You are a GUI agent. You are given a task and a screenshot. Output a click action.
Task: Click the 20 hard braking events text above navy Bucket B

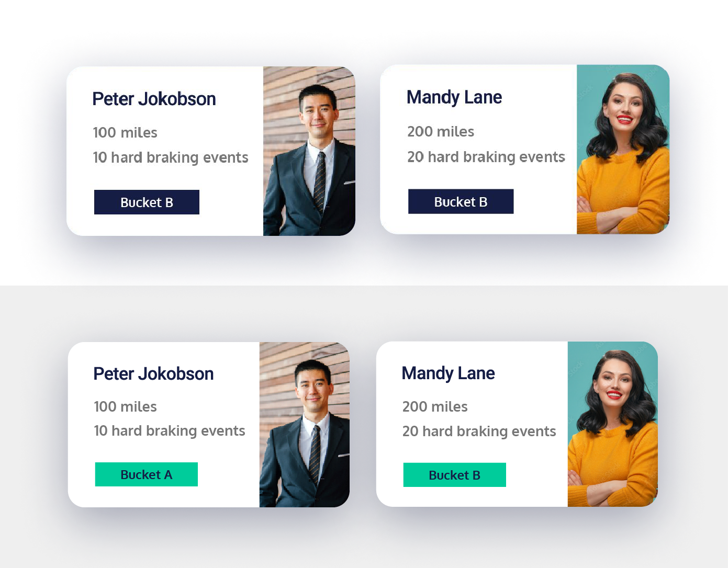tap(486, 157)
